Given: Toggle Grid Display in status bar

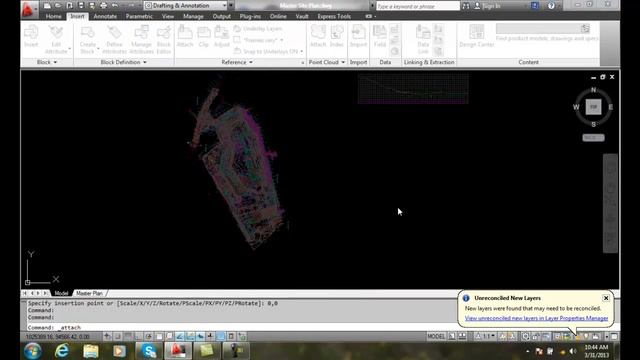Looking at the screenshot, I should (128, 336).
